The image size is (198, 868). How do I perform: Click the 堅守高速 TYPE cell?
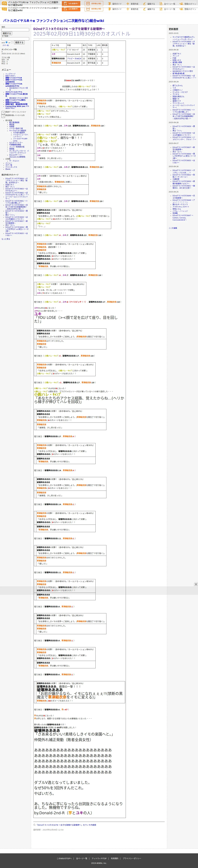pos(91,63)
